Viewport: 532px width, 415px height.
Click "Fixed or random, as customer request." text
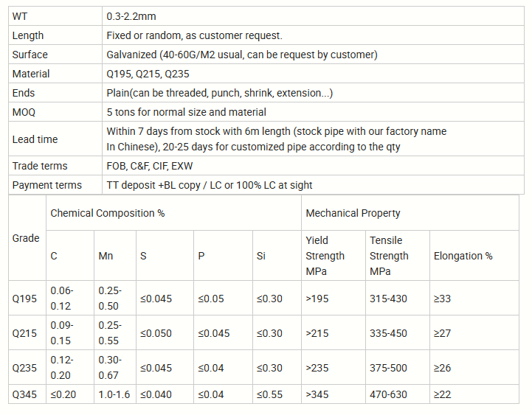pos(194,35)
